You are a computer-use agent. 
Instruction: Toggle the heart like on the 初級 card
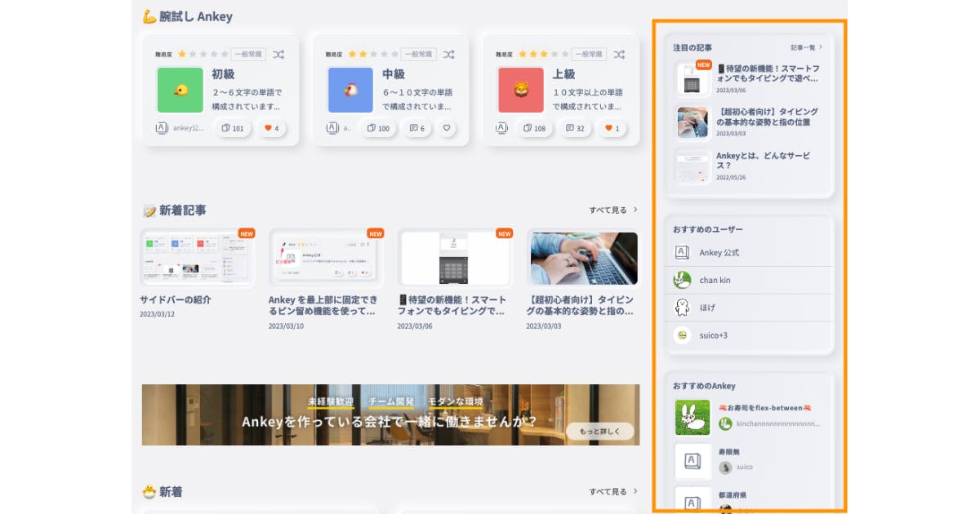pos(270,128)
